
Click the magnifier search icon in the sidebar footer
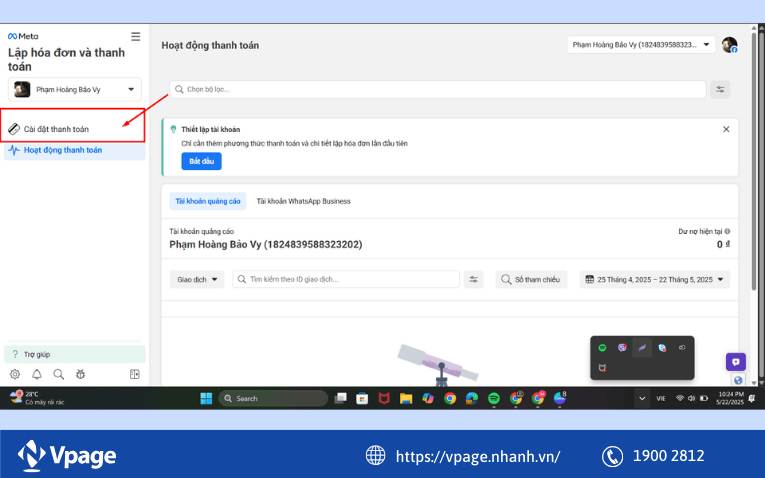click(x=59, y=374)
